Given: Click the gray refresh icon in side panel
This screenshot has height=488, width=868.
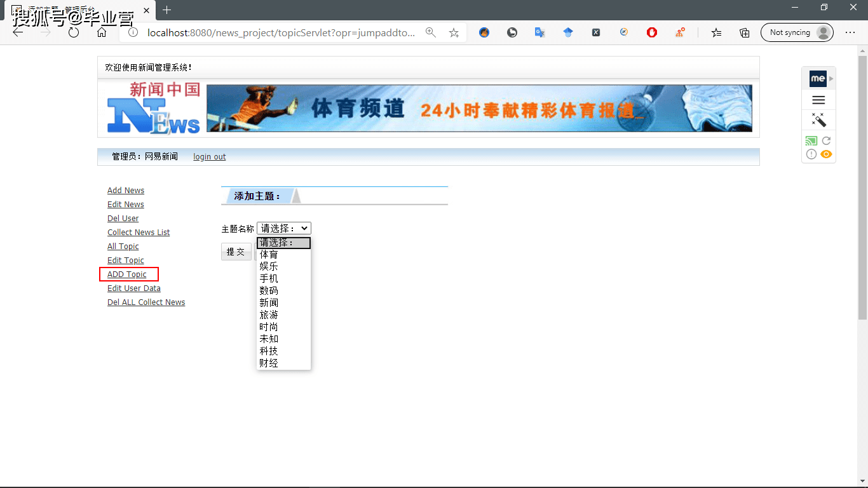Looking at the screenshot, I should [826, 141].
